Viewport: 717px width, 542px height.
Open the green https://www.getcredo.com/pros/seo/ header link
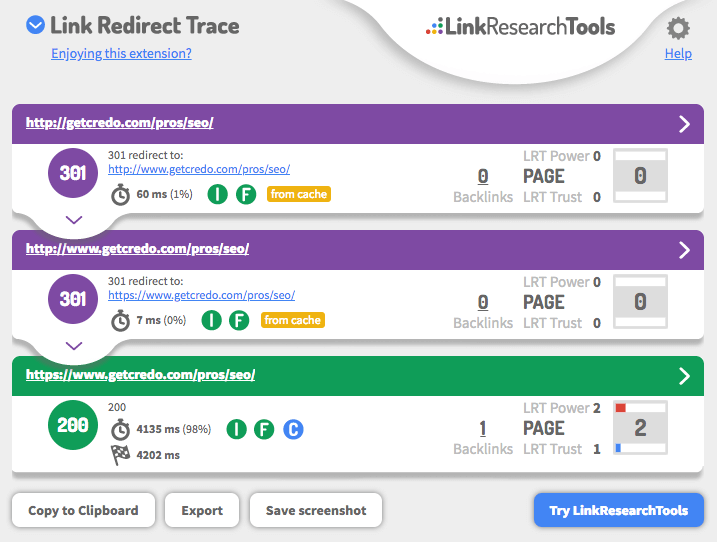click(140, 375)
